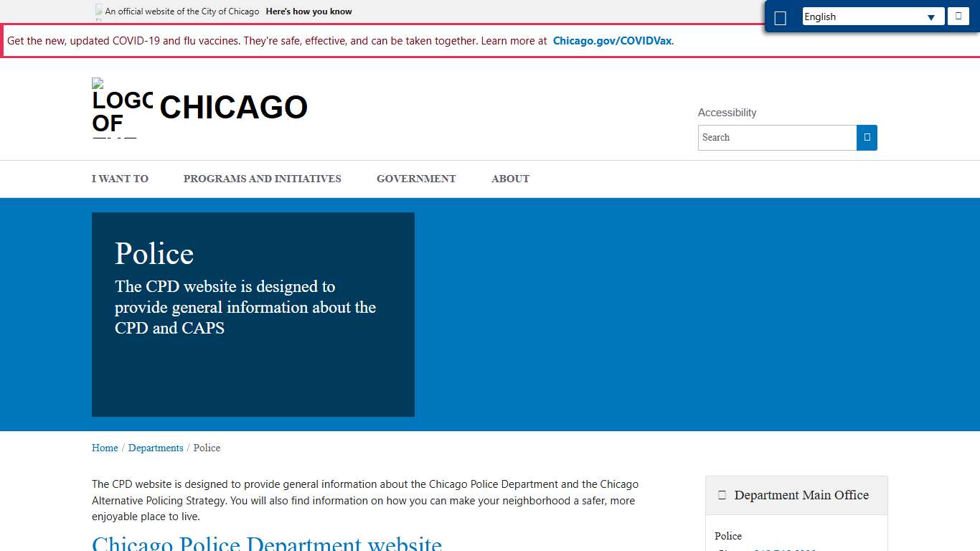Open the Chicago.gov/COVIDVax link
980x551 pixels.
click(x=611, y=41)
